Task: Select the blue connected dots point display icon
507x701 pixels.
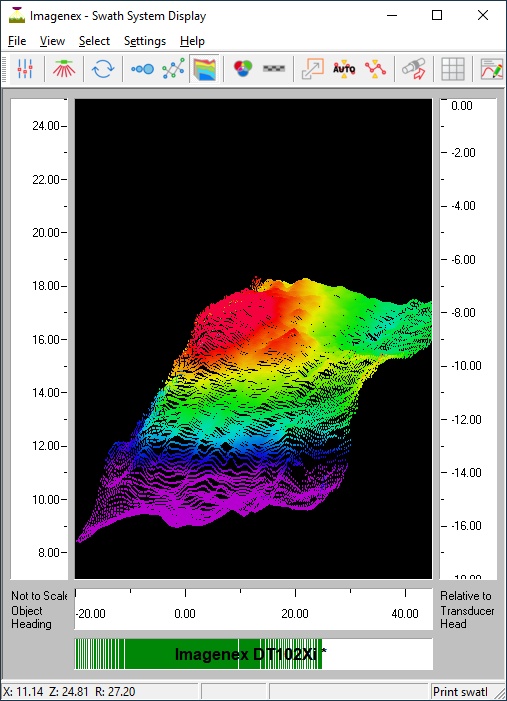Action: tap(142, 69)
